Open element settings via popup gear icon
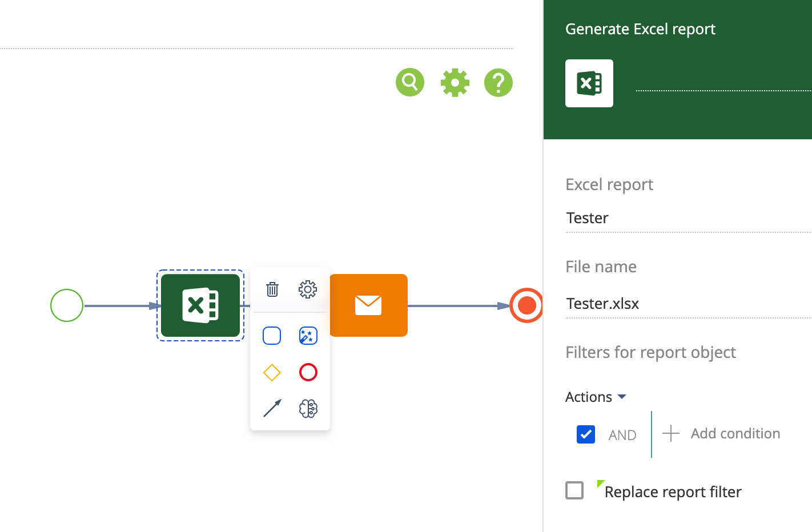The height and width of the screenshot is (532, 812). click(308, 289)
